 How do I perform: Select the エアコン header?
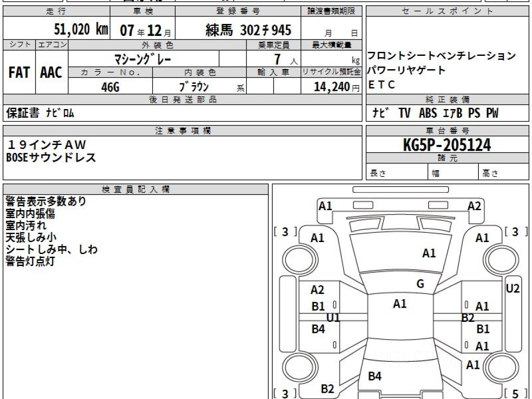click(x=52, y=45)
